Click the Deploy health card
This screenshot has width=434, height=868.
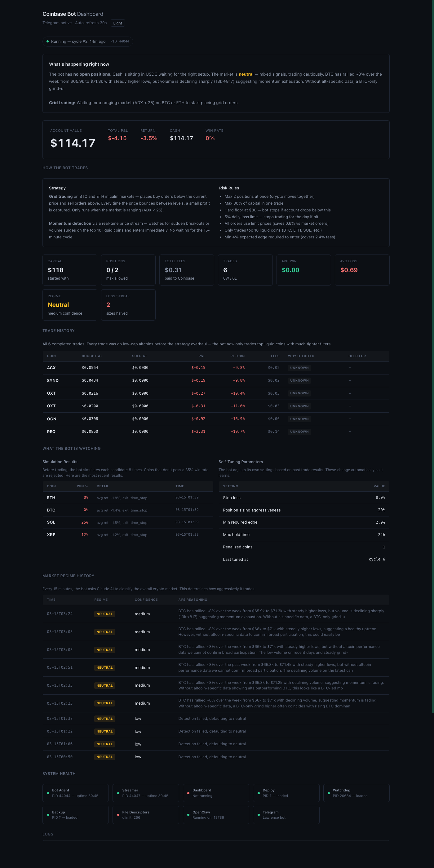tap(286, 793)
